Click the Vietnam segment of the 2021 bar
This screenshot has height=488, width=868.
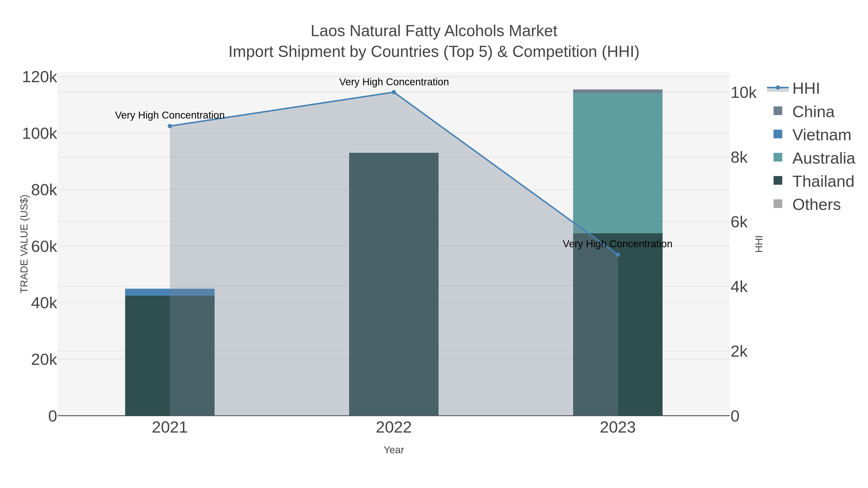170,292
